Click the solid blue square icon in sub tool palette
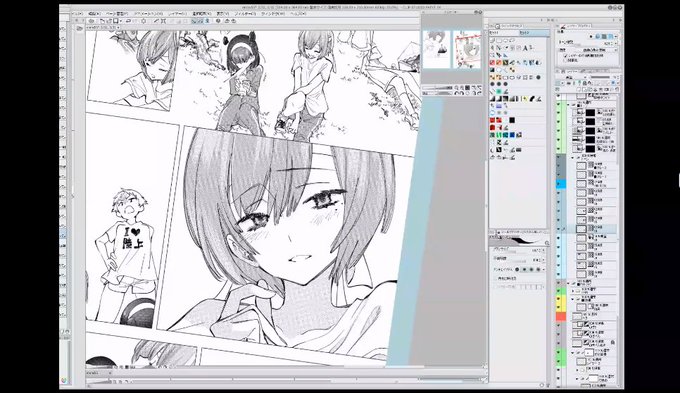This screenshot has width=680, height=393. pyautogui.click(x=512, y=135)
